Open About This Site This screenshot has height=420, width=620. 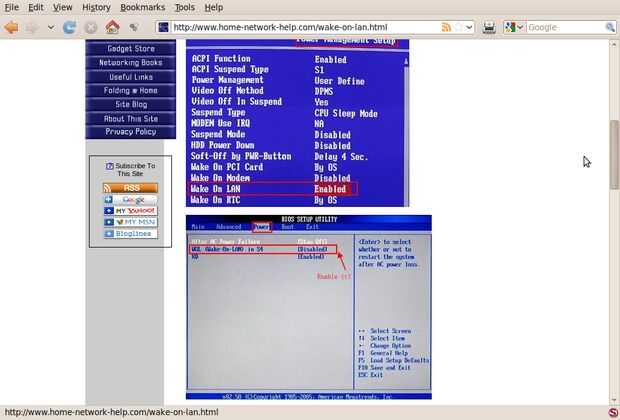[x=131, y=118]
